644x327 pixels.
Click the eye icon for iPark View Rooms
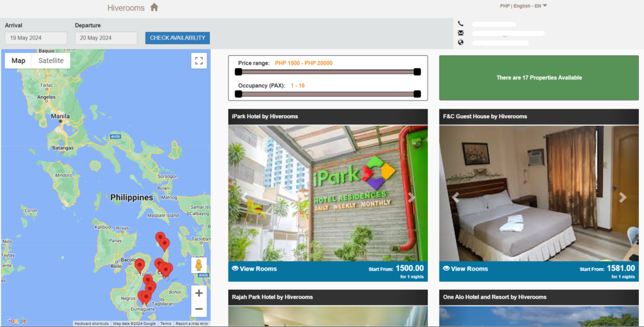pos(235,269)
